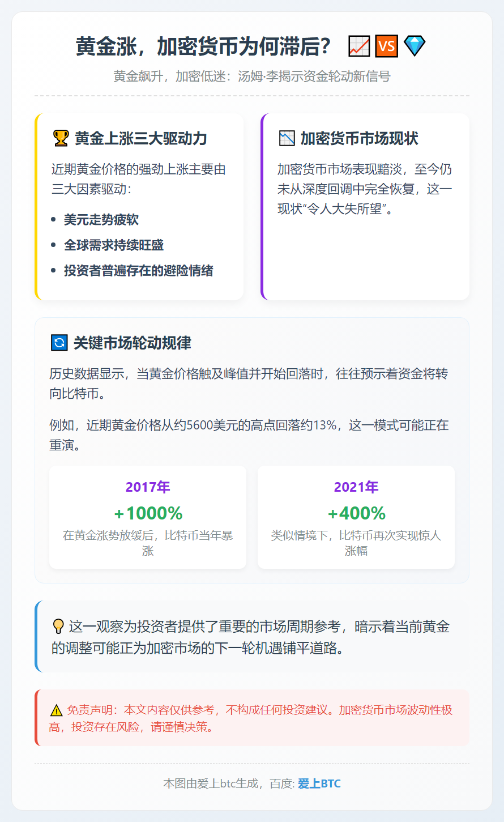Select the bullet 全球需求持续旺盛
Image resolution: width=504 pixels, height=822 pixels.
(114, 245)
